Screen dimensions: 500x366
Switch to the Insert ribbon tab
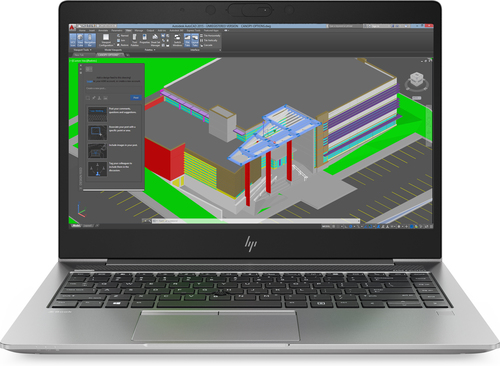click(92, 31)
